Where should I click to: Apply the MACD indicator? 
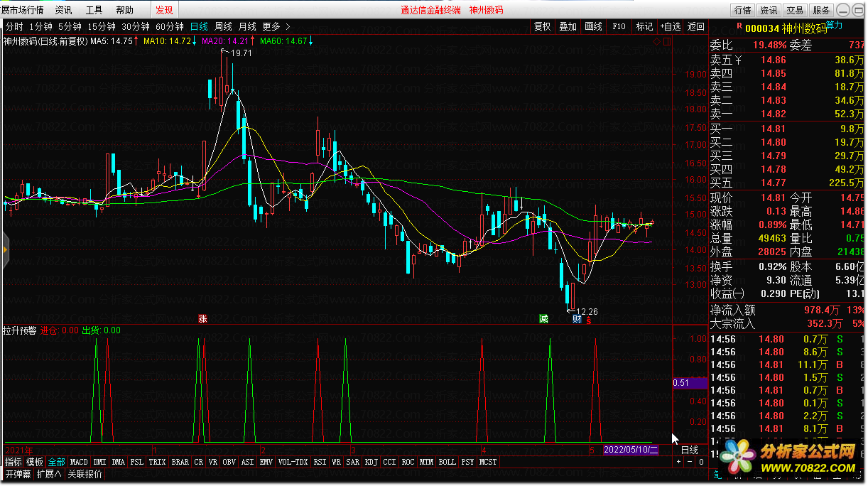80,462
